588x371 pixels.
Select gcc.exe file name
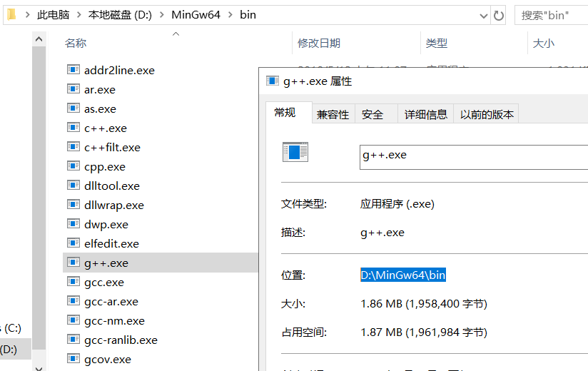tap(104, 283)
